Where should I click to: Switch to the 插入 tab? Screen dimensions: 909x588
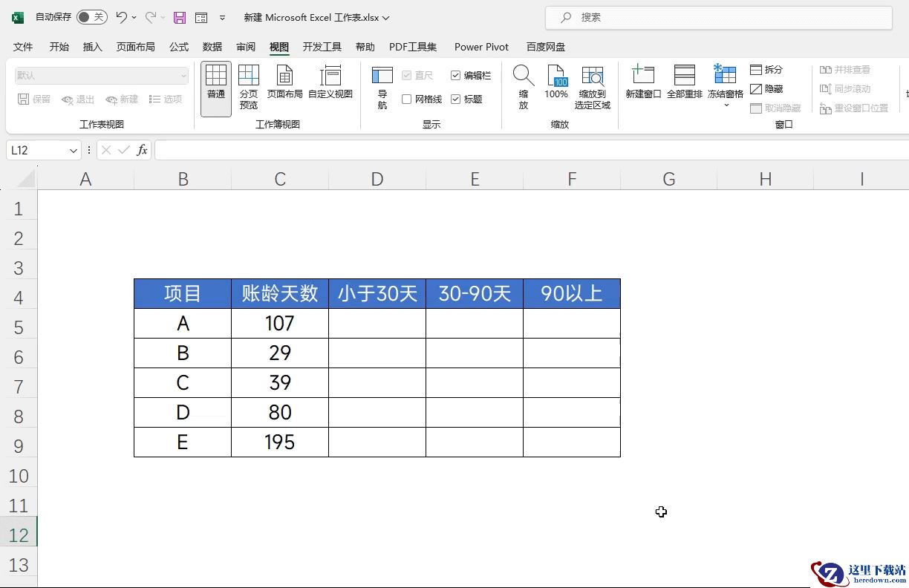pos(93,47)
